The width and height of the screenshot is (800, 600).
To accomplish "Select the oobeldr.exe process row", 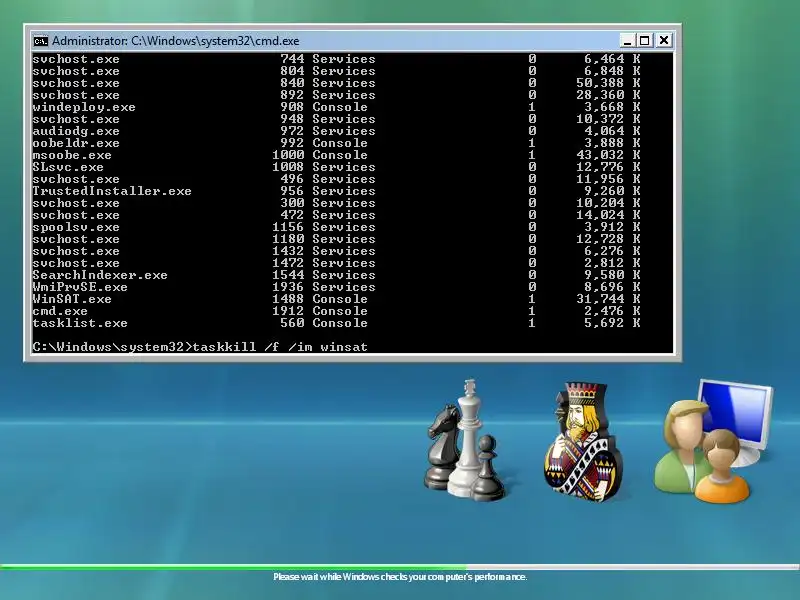I will pyautogui.click(x=336, y=143).
